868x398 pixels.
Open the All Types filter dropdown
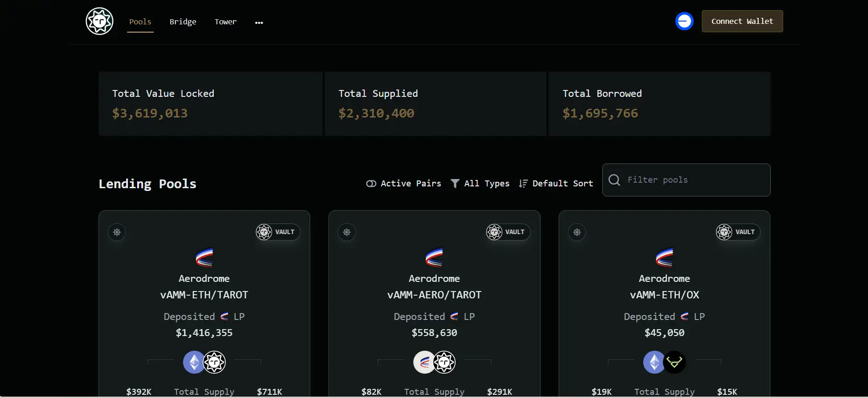pos(480,184)
